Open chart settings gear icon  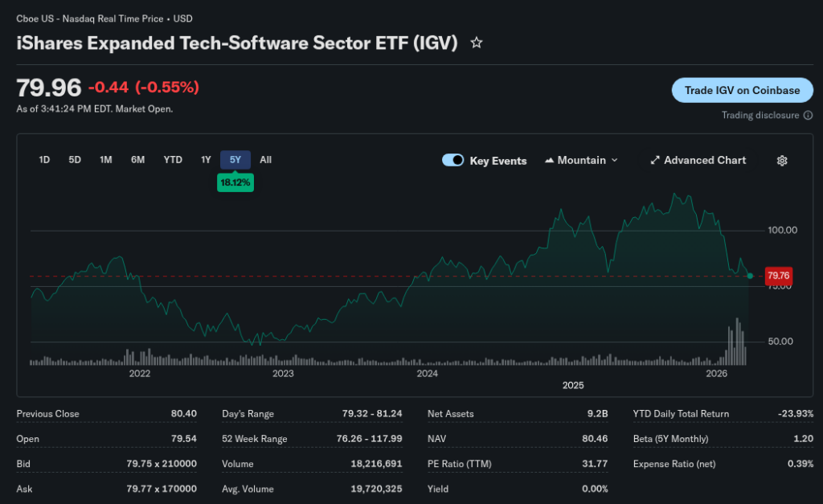[x=782, y=161]
